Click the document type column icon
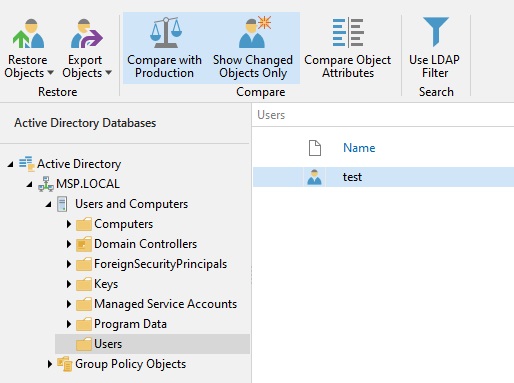This screenshot has width=514, height=383. [315, 148]
